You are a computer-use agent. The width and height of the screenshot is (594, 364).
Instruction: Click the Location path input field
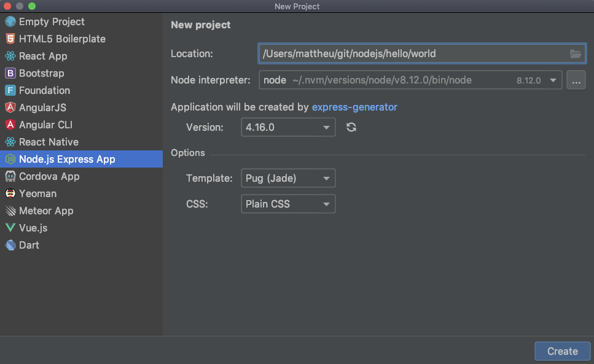(422, 54)
